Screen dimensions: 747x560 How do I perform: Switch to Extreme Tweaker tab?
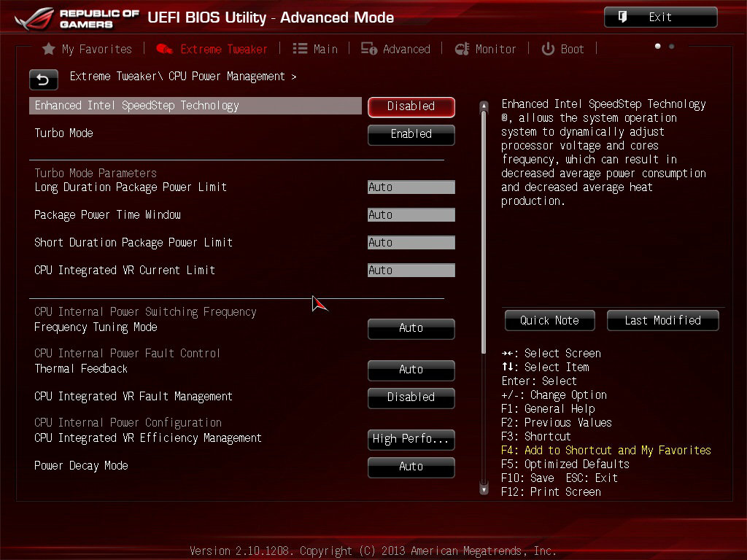(212, 49)
